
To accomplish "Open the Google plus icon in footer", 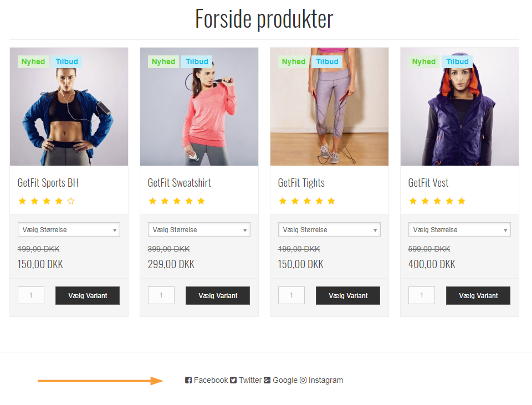I will click(267, 380).
